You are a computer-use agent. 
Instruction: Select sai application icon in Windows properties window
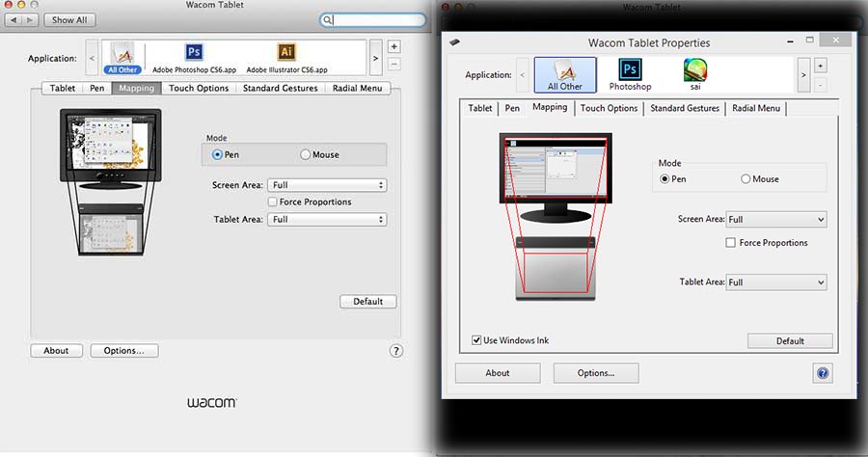coord(695,74)
